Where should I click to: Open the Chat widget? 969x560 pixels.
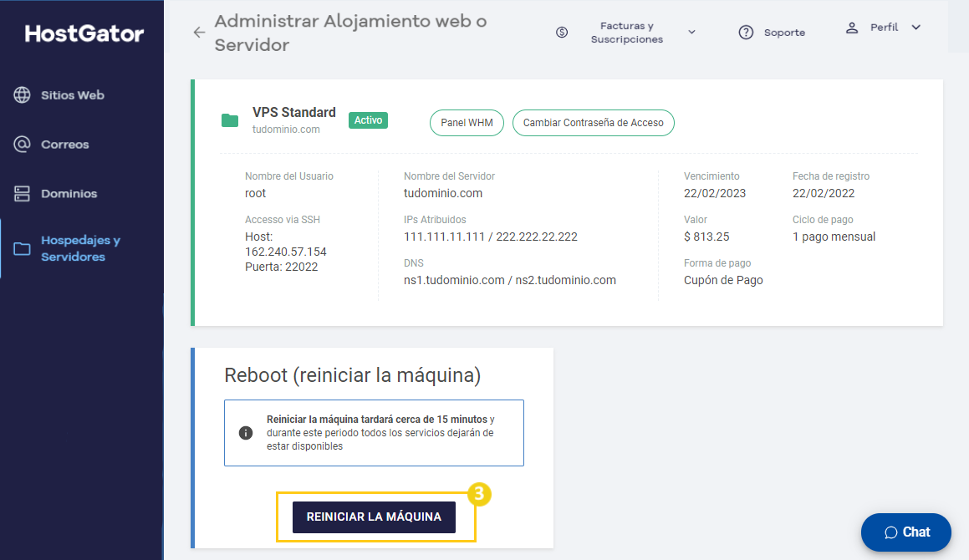point(906,532)
